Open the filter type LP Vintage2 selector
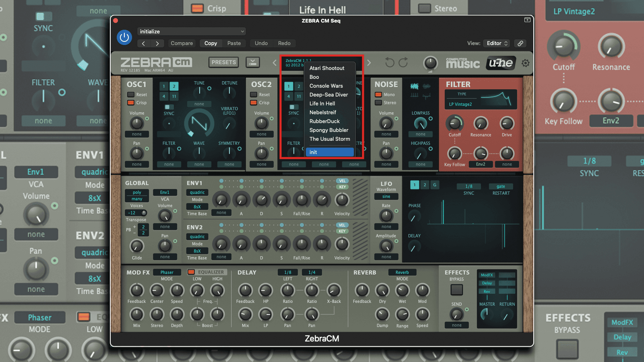This screenshot has width=644, height=362. click(460, 104)
